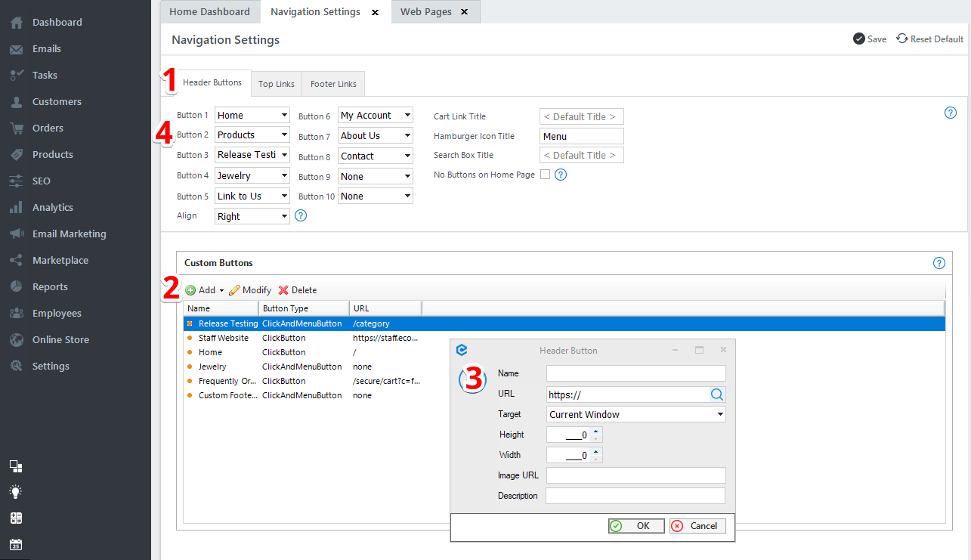This screenshot has height=560, width=971.
Task: Open the Button 4 Jewelry dropdown
Action: [x=252, y=176]
